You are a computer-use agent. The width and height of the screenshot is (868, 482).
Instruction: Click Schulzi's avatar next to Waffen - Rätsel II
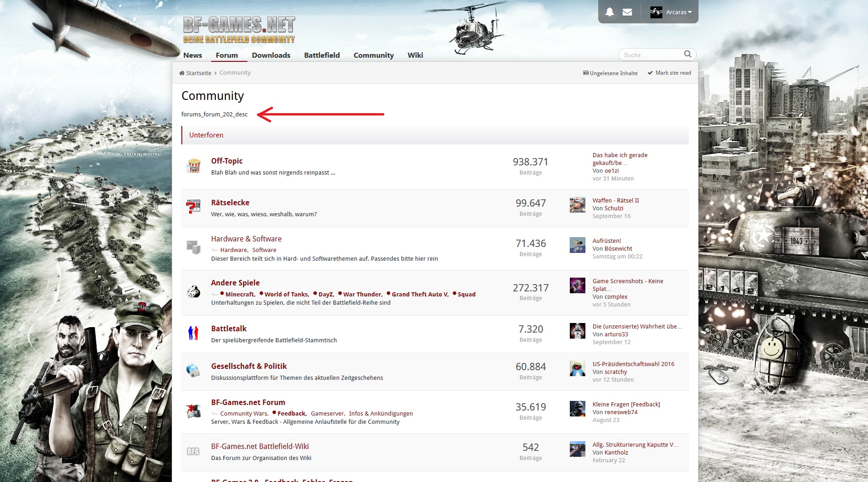[x=577, y=205]
